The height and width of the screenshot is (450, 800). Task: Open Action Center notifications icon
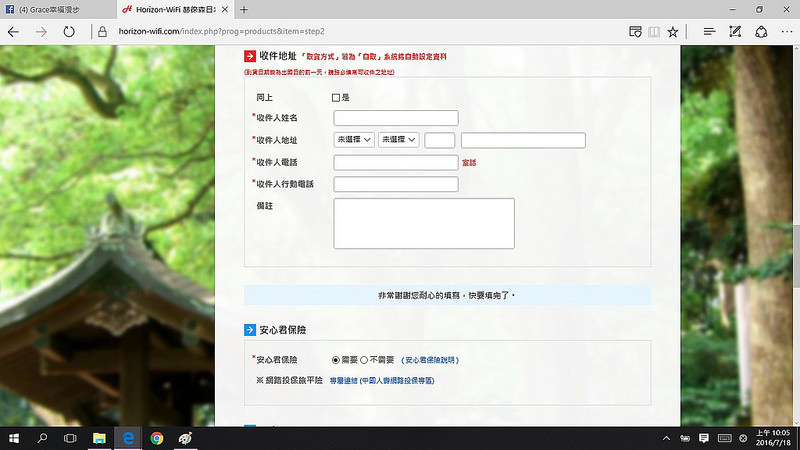[x=704, y=438]
